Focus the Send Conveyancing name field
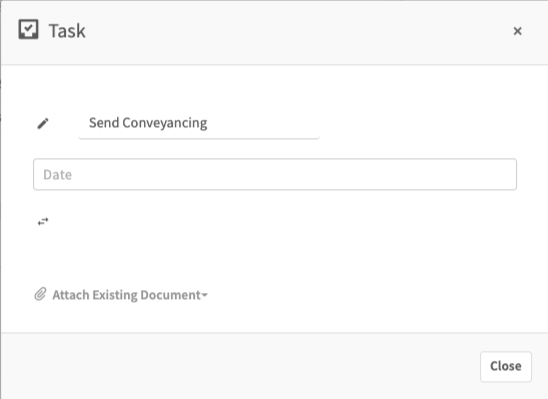This screenshot has height=399, width=548. coord(199,123)
